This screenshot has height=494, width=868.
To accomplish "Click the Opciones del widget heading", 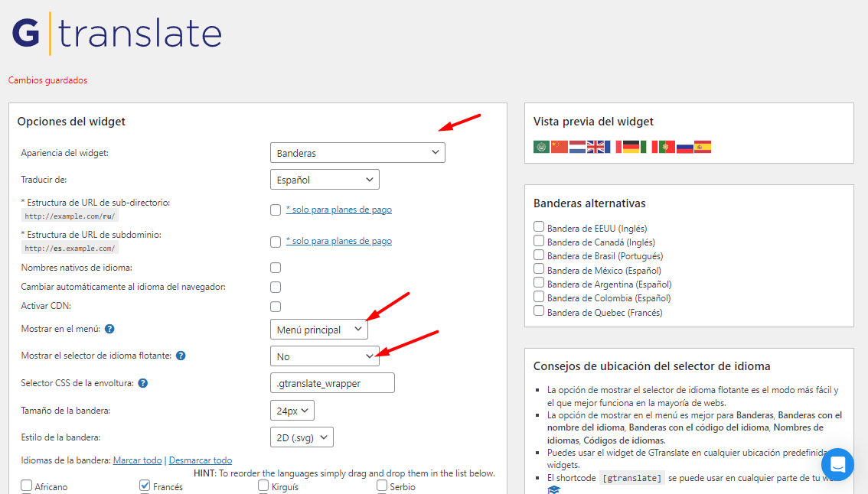I will [71, 122].
